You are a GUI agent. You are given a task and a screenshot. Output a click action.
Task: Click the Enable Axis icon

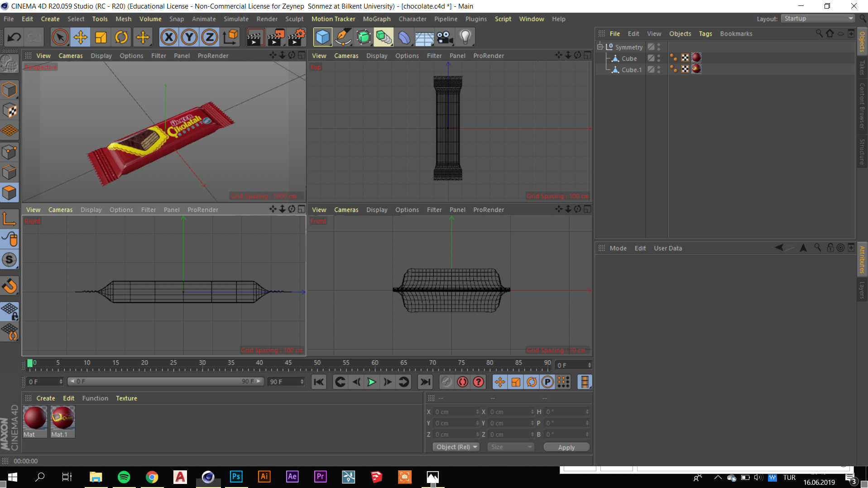coord(9,219)
